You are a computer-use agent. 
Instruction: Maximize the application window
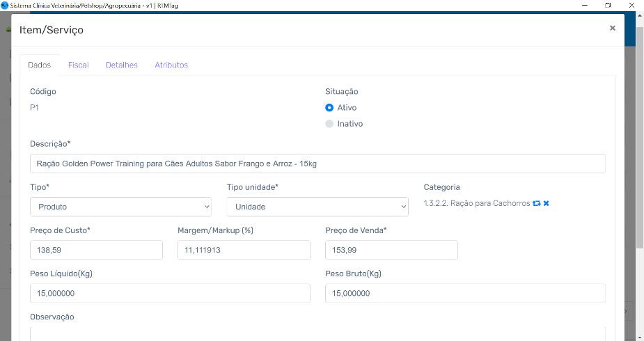pos(608,6)
